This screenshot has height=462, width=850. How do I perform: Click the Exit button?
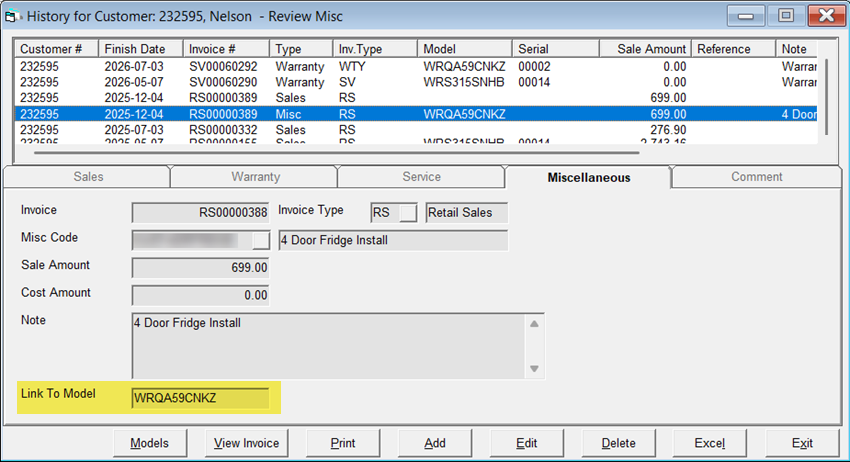click(802, 443)
